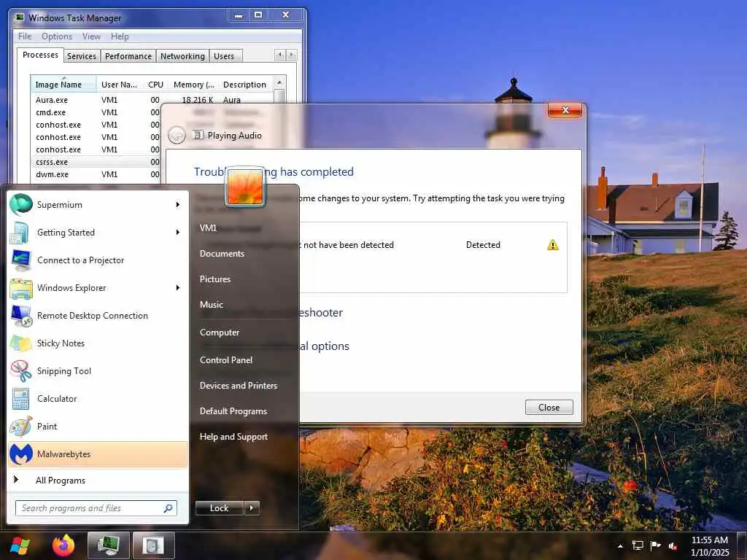Viewport: 747px width, 560px height.
Task: Switch to the Performance tab
Action: 128,56
